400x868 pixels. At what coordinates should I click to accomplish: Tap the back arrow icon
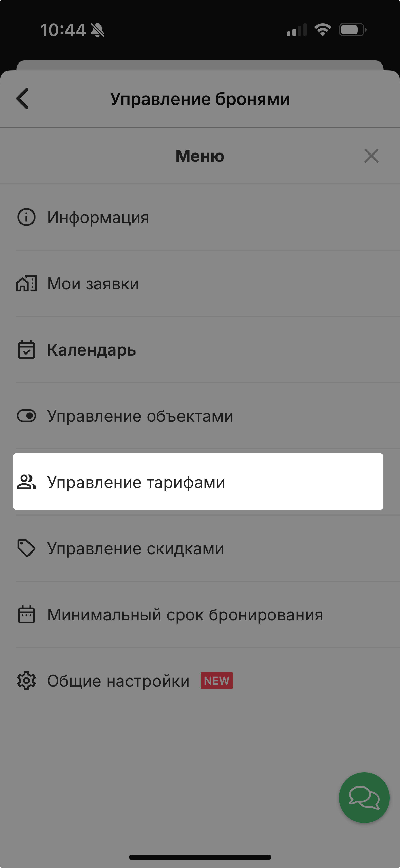23,98
